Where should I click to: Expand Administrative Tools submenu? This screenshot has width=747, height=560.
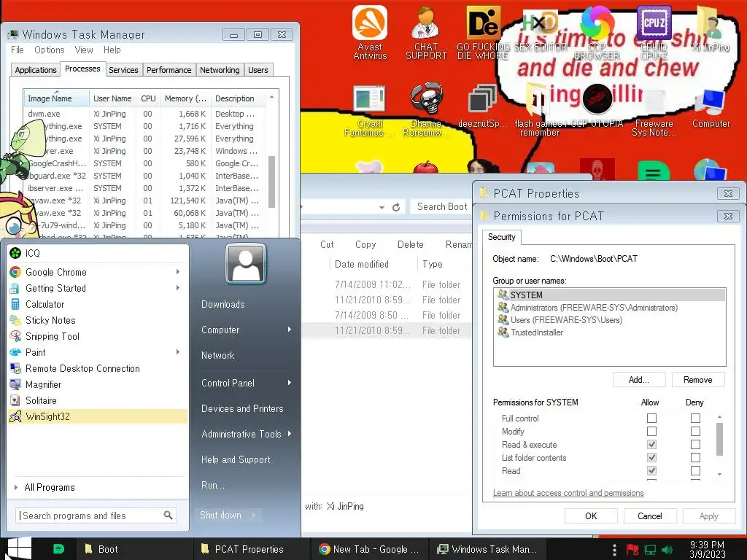(x=289, y=434)
